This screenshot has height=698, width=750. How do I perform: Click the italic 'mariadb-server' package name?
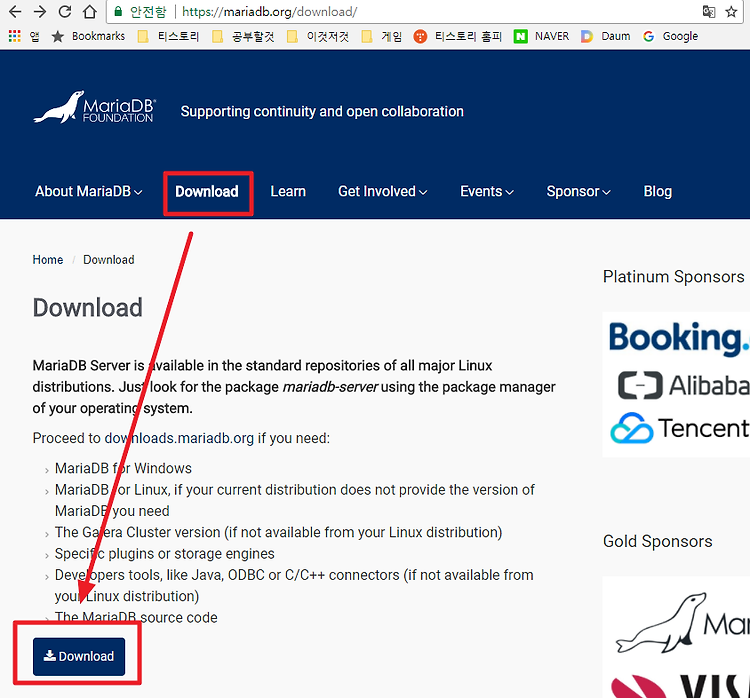pyautogui.click(x=330, y=387)
